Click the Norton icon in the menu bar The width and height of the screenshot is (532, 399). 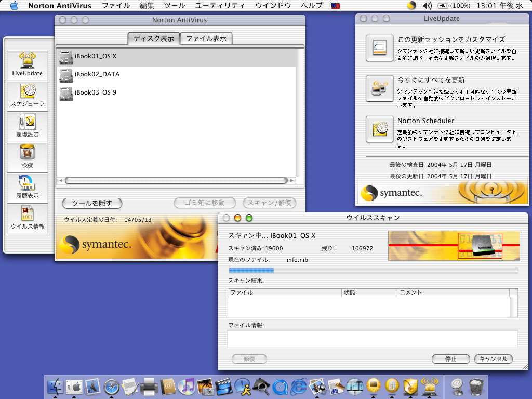pyautogui.click(x=411, y=5)
